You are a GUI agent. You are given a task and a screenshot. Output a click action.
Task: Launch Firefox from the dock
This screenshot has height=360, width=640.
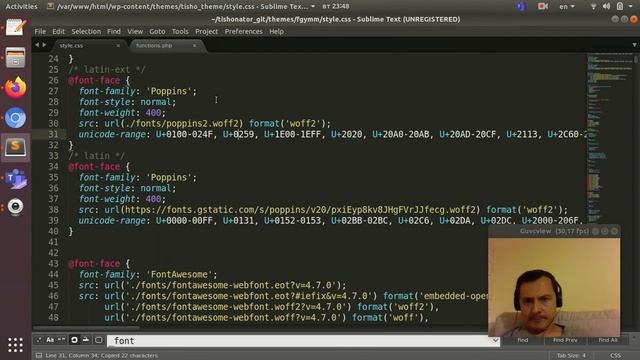click(x=16, y=87)
